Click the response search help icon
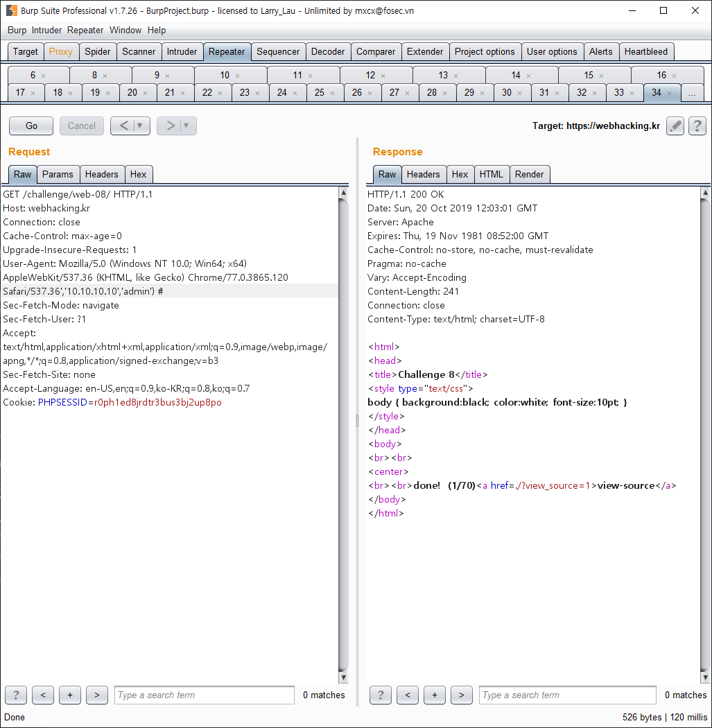712x728 pixels. click(x=381, y=695)
